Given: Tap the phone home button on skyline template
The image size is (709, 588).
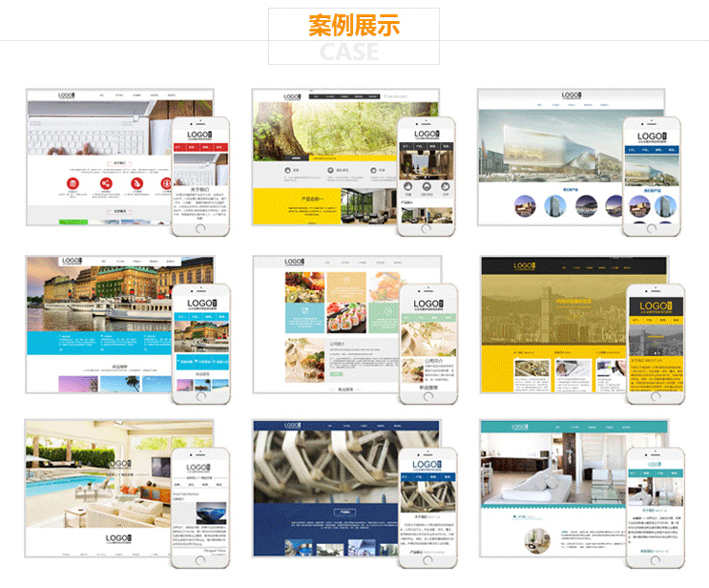Looking at the screenshot, I should click(656, 397).
